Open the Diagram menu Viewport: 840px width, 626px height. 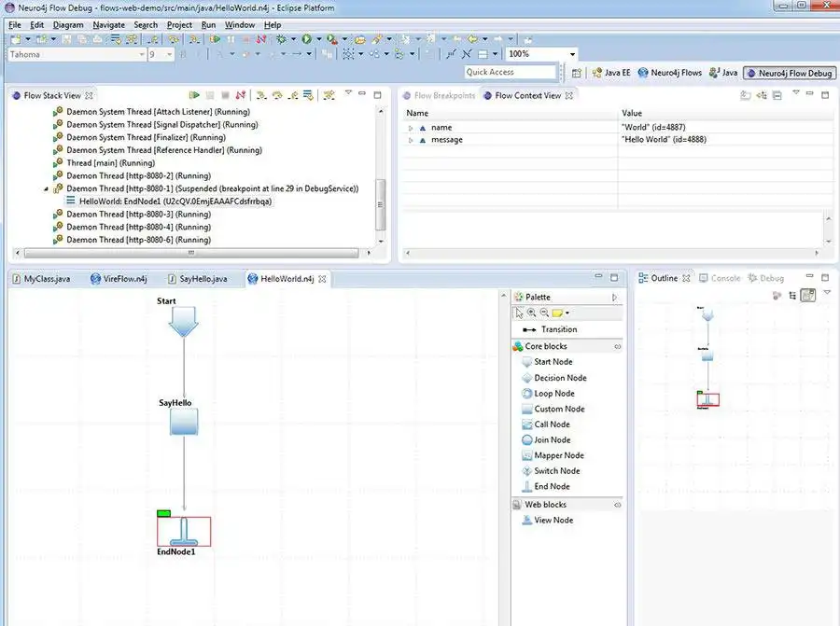(x=68, y=24)
